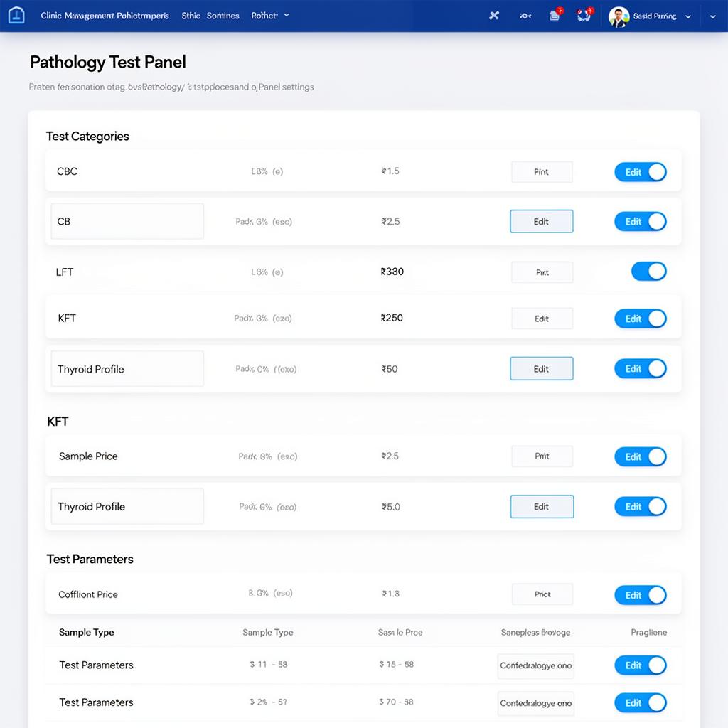Expand the Sesid Parring account chevron
The image size is (728, 728).
(688, 17)
